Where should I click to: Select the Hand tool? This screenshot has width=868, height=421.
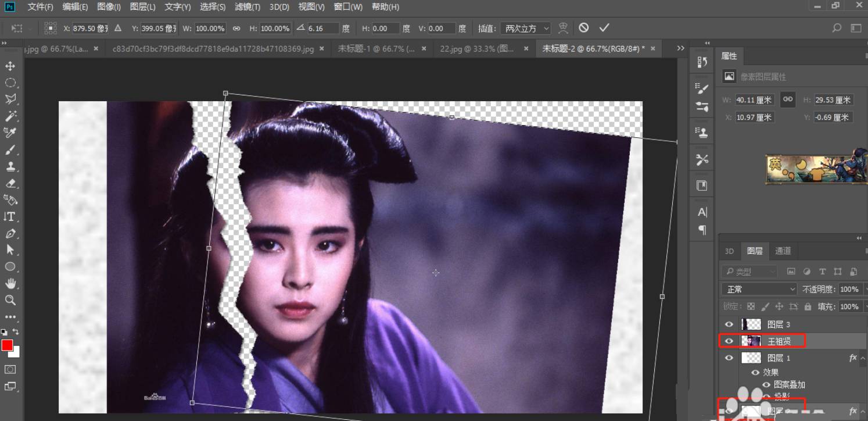pos(10,284)
